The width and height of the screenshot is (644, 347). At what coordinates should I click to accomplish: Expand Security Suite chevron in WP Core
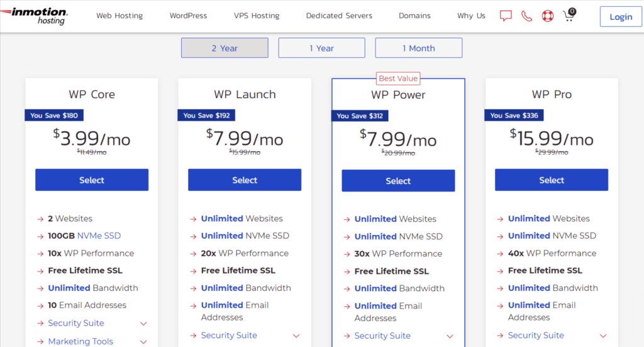point(143,324)
